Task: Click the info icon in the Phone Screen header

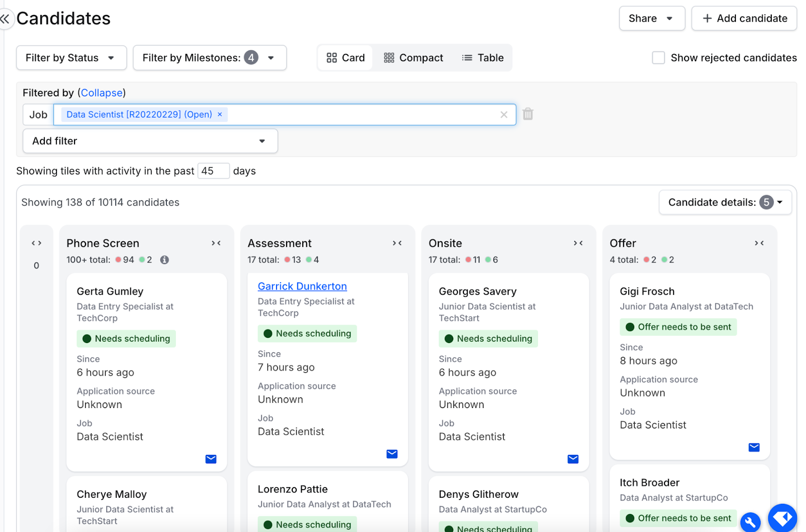Action: click(x=164, y=260)
